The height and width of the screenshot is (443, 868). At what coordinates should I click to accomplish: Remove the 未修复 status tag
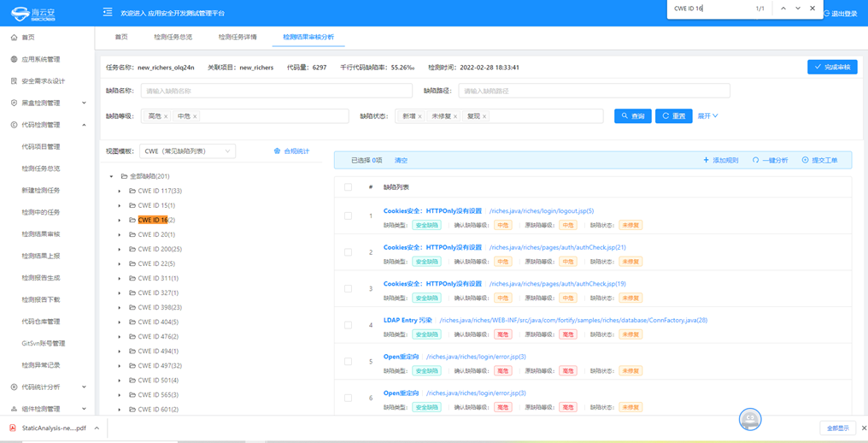click(455, 116)
